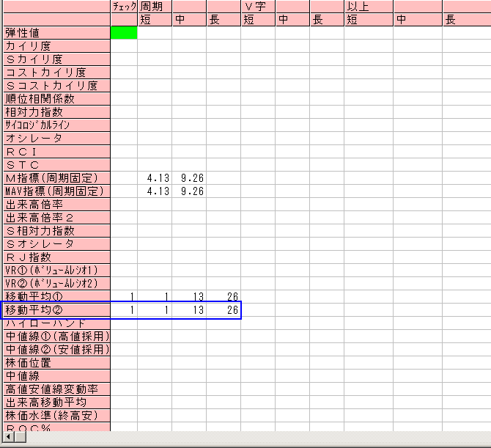Screen dimensions: 491x448
Task: Select the 9.26 cell in MAV指標 row
Action: click(189, 191)
